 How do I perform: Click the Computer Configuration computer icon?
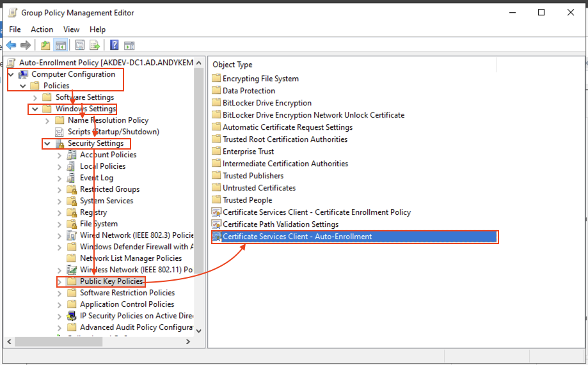[23, 74]
